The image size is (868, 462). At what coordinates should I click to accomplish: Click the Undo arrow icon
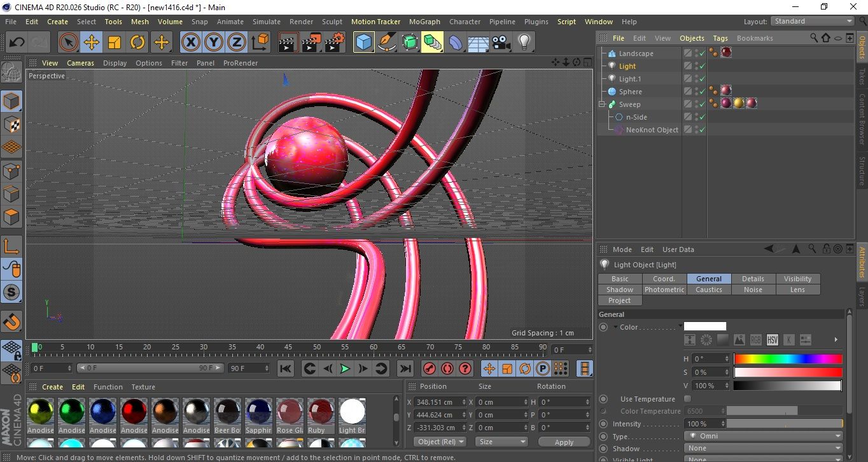(17, 43)
